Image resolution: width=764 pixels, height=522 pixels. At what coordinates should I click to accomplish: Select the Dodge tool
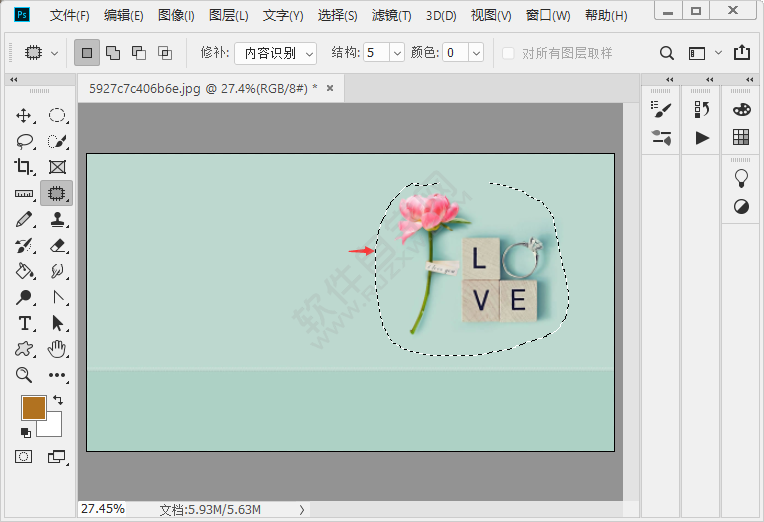pyautogui.click(x=23, y=297)
